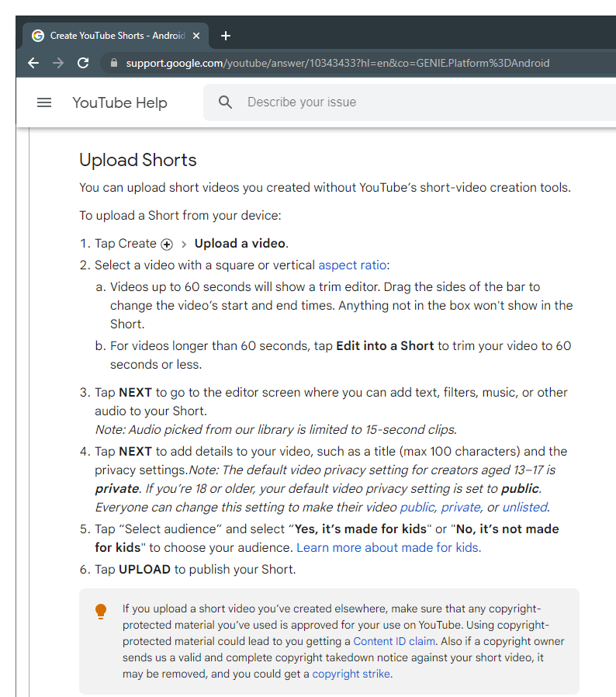Reload the current page
The width and height of the screenshot is (616, 697).
(83, 64)
